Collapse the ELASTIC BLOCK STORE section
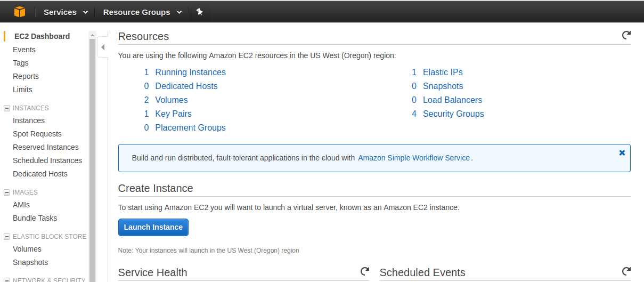 7,236
